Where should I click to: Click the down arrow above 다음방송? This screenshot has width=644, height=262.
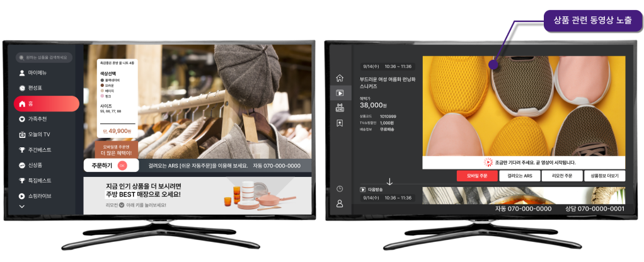coord(390,182)
